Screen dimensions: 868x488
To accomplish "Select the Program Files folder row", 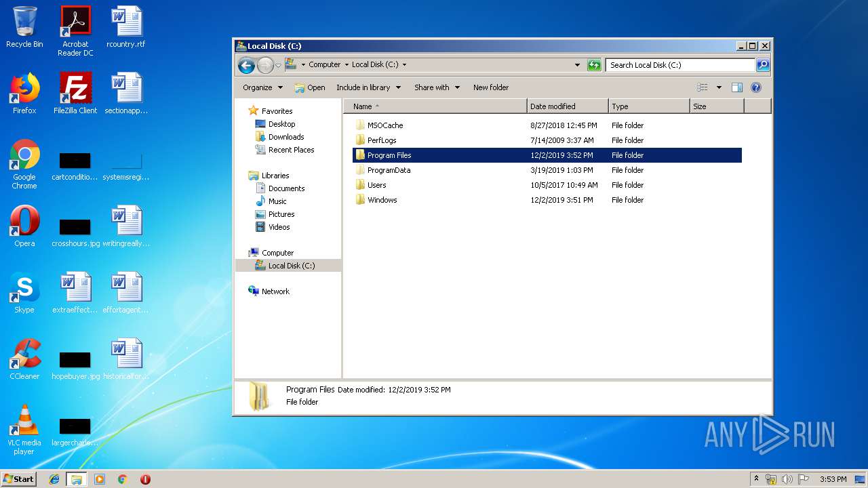I will (x=547, y=155).
